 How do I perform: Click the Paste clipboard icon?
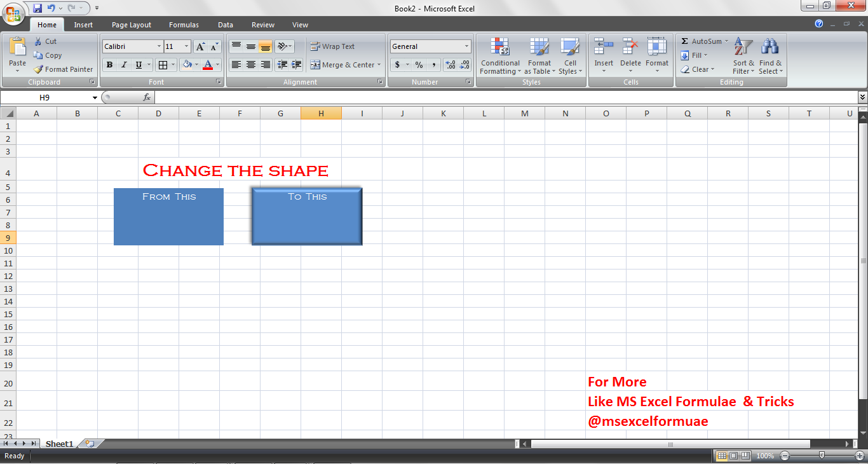(x=18, y=48)
